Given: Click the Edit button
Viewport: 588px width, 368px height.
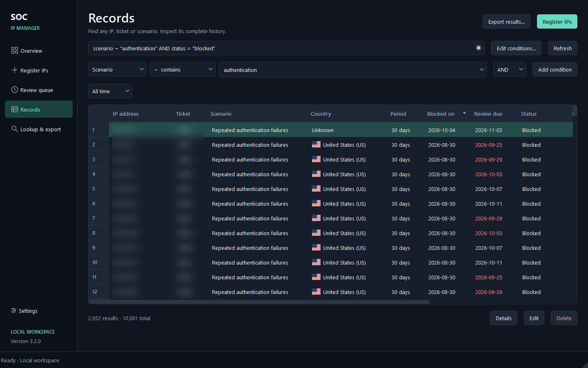Looking at the screenshot, I should pos(534,318).
